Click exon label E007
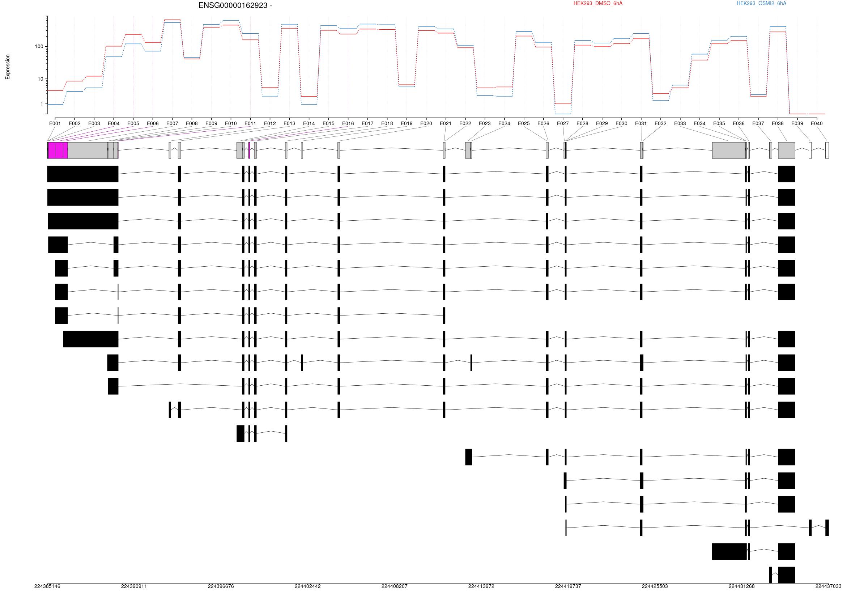 click(172, 123)
